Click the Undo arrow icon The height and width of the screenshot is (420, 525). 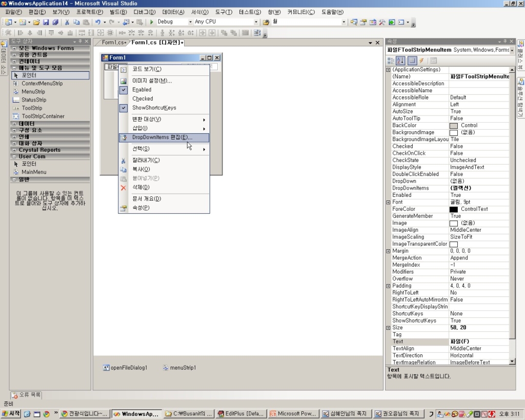(97, 22)
